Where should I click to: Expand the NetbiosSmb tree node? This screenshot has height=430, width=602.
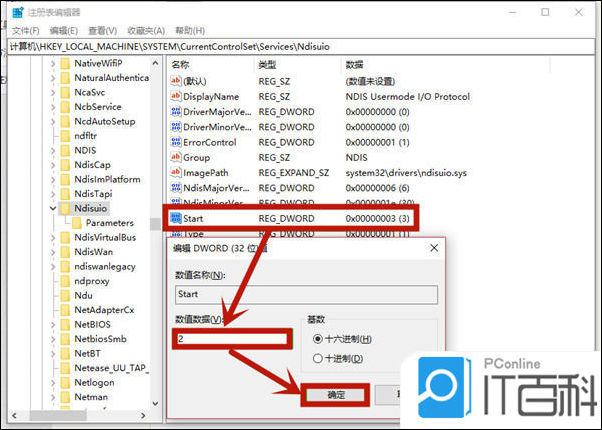pos(53,339)
